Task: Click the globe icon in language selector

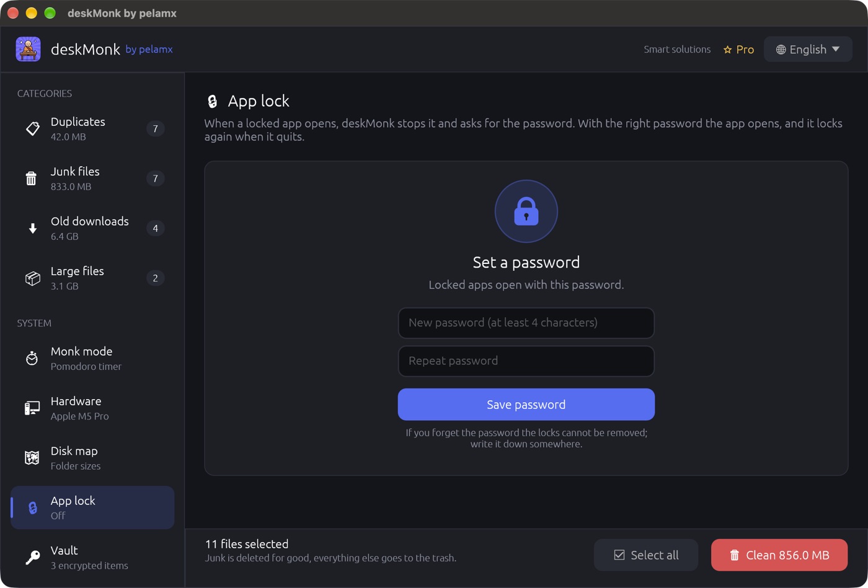Action: [x=781, y=50]
